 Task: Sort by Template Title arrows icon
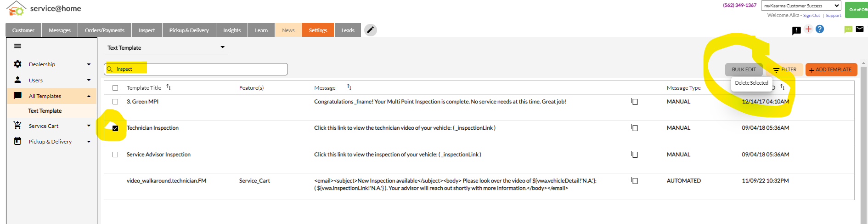pyautogui.click(x=169, y=87)
